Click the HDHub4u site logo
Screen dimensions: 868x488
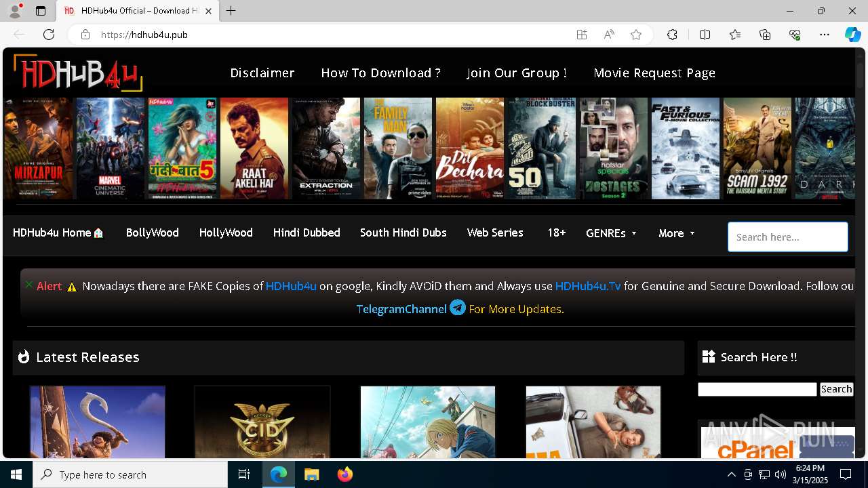point(78,73)
